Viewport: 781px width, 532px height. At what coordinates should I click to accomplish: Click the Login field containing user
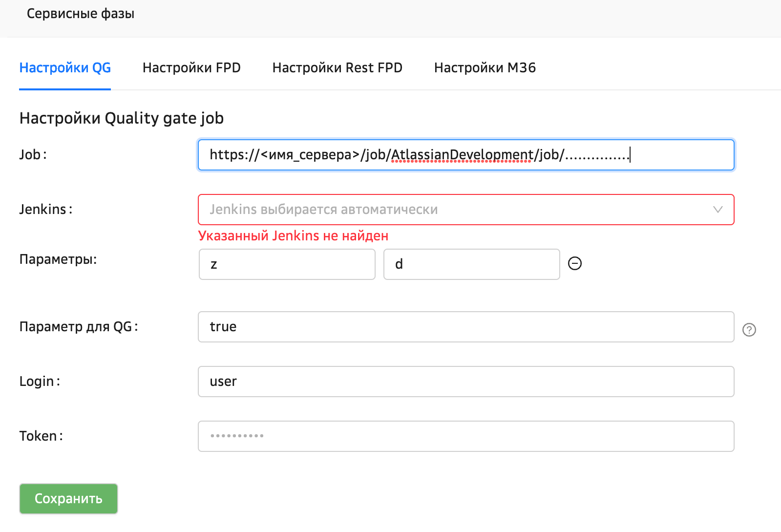coord(465,382)
